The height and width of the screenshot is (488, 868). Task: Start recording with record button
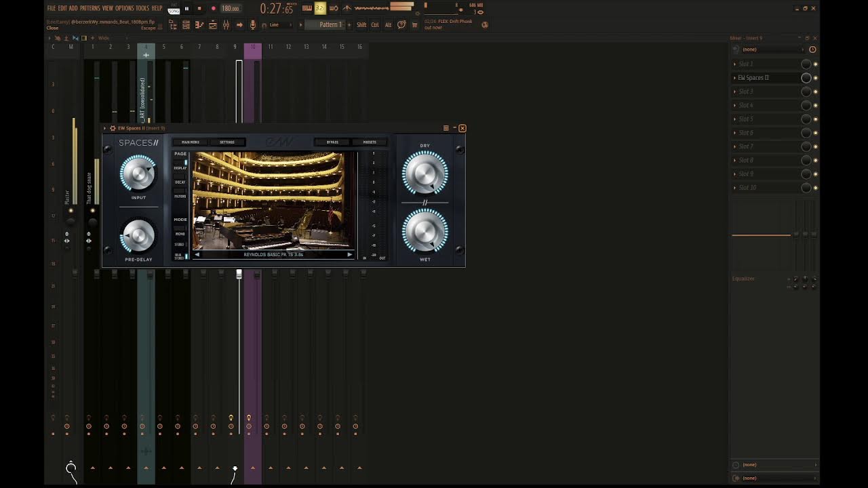click(x=213, y=8)
